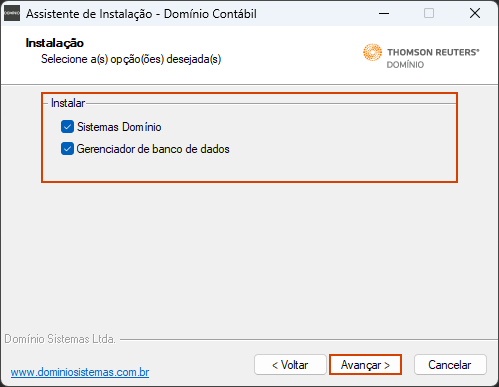Image resolution: width=499 pixels, height=387 pixels.
Task: Click the Domínio app icon in title bar
Action: [12, 13]
